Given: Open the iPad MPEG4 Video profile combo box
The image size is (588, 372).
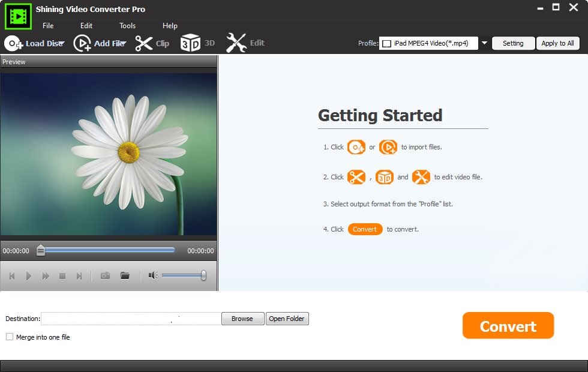Looking at the screenshot, I should (428, 43).
